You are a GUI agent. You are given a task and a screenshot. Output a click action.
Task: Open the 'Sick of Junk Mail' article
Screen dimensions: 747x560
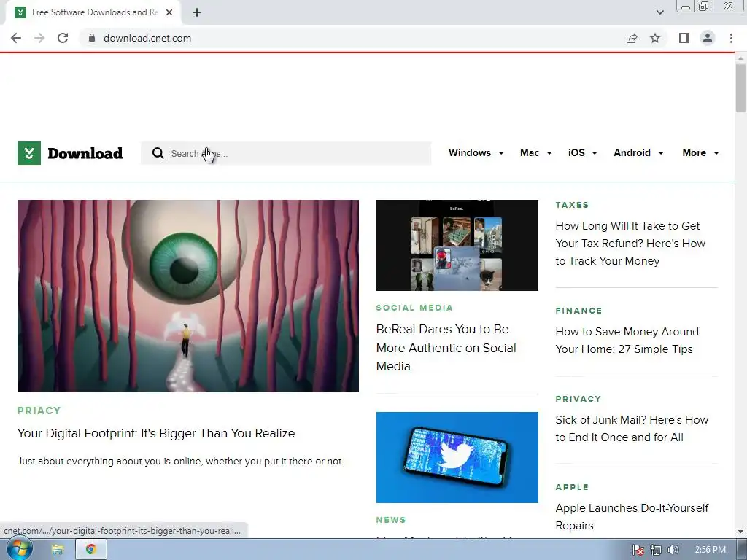tap(632, 429)
